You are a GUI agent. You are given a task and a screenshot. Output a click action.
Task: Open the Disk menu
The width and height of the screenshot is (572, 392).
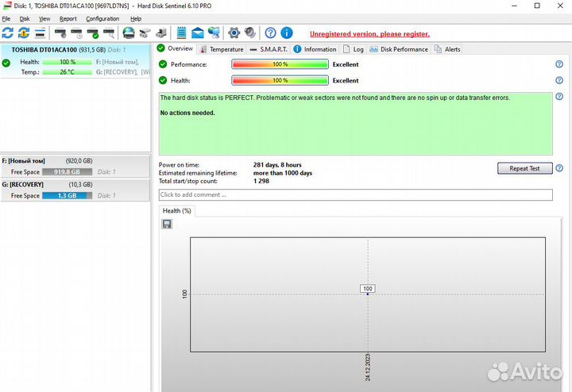tap(25, 18)
